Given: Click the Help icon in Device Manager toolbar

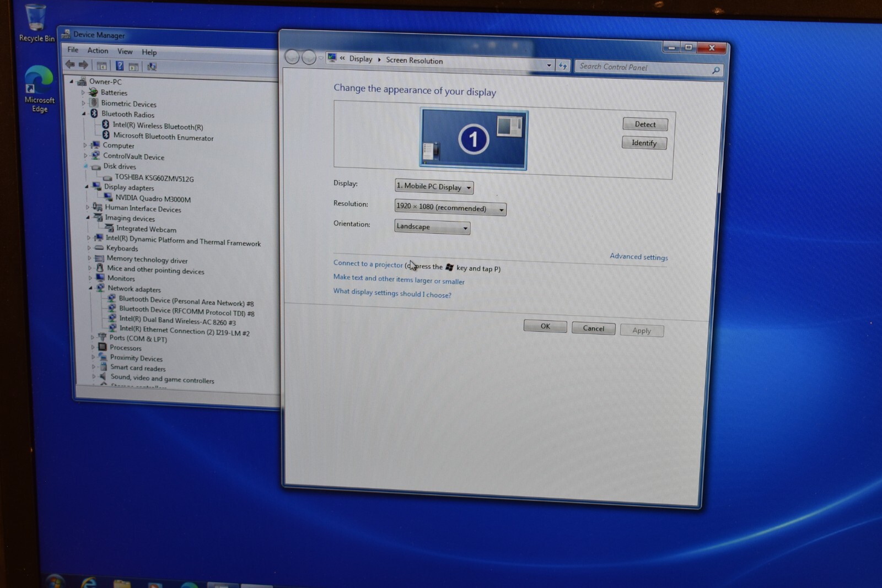Looking at the screenshot, I should (x=119, y=66).
